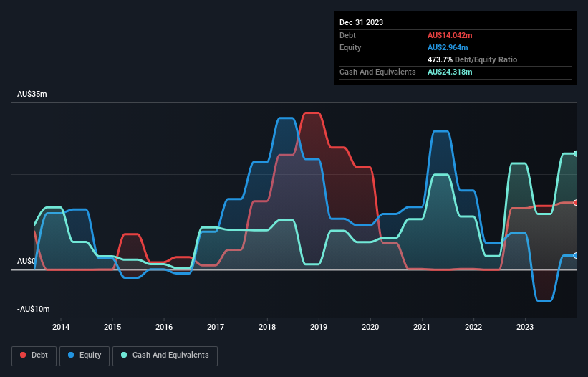Viewport: 588px width, 377px height.
Task: Click Cash And Equivalents label in tooltip
Action: tap(377, 72)
